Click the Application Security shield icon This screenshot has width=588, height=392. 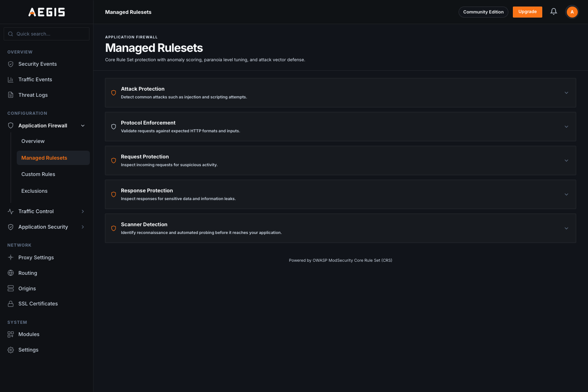[11, 227]
